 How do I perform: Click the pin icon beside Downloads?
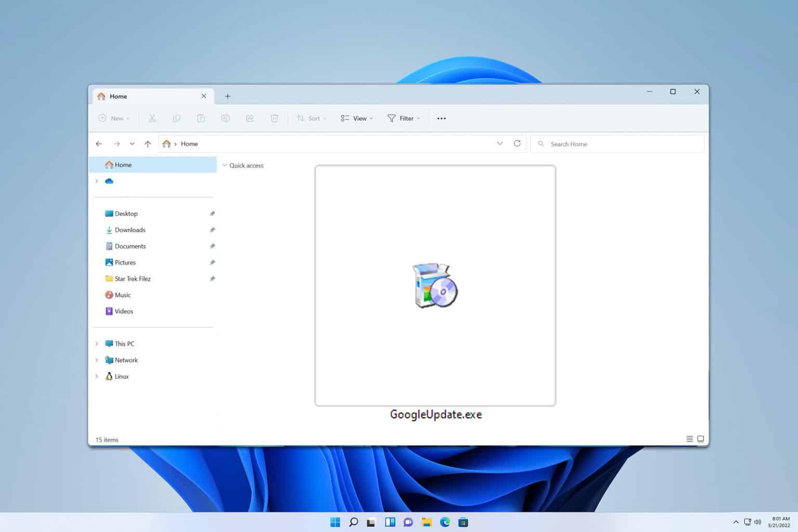212,230
